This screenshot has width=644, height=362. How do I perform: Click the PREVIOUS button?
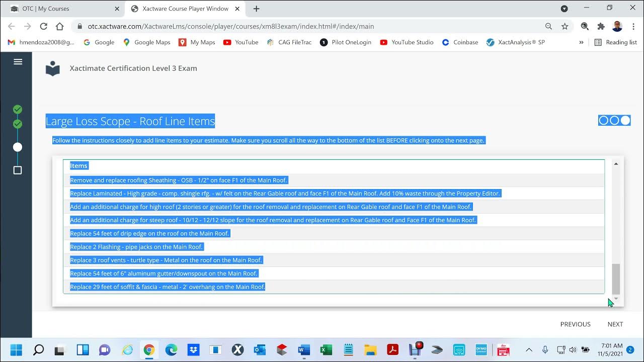point(576,324)
